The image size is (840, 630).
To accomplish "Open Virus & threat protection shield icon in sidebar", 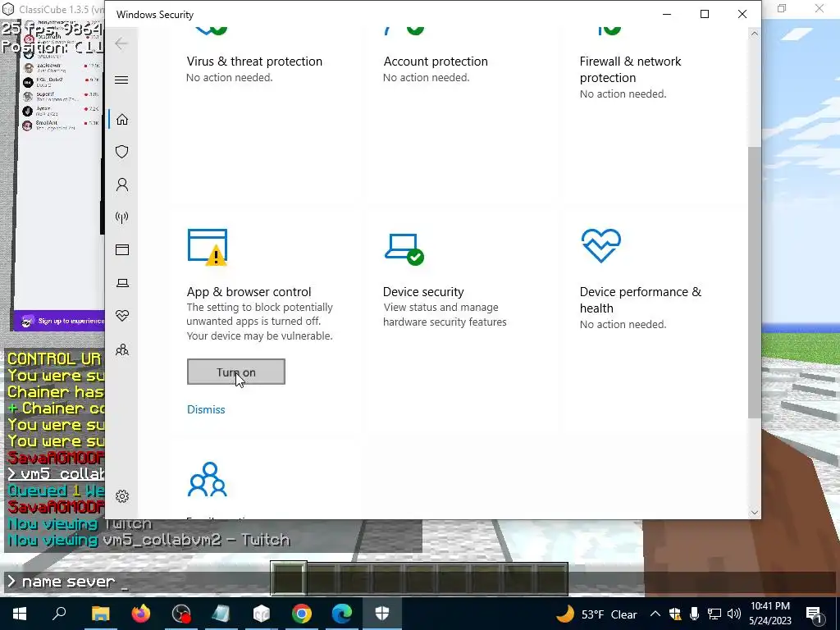I will coord(122,152).
